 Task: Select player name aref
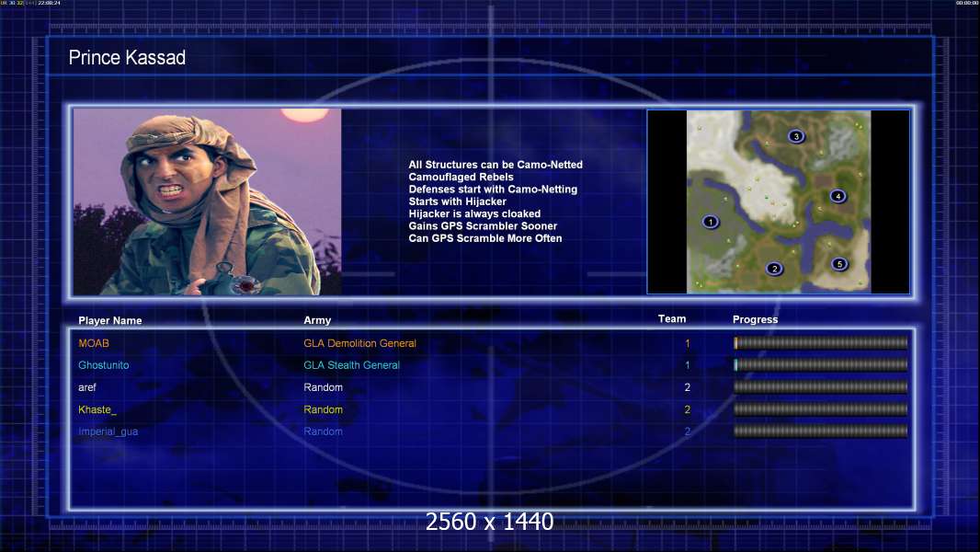(x=86, y=387)
